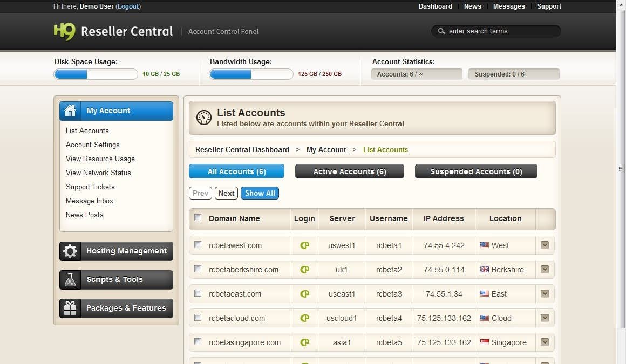626x364 pixels.
Task: Focus the enter search terms field
Action: pyautogui.click(x=499, y=31)
